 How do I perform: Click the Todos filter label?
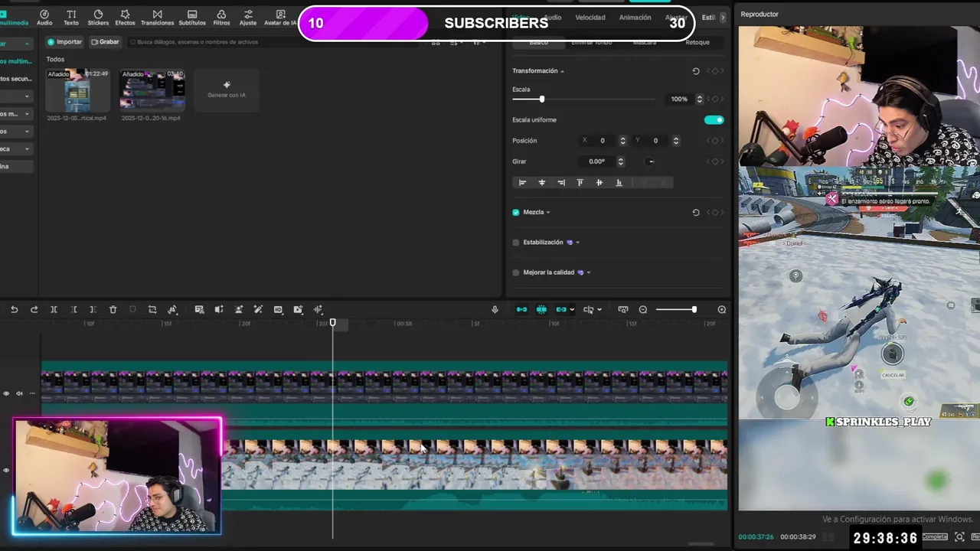55,59
